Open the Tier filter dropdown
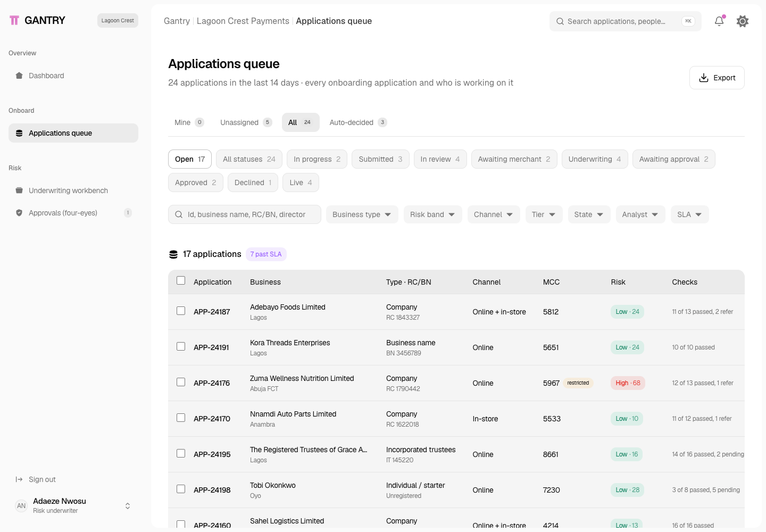Screen dimensions: 766x532 544,214
